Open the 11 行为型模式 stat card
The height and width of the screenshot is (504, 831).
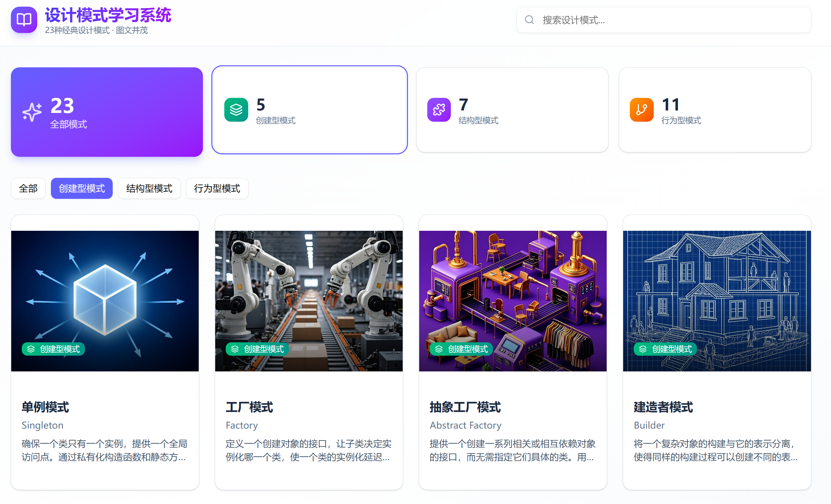(715, 110)
